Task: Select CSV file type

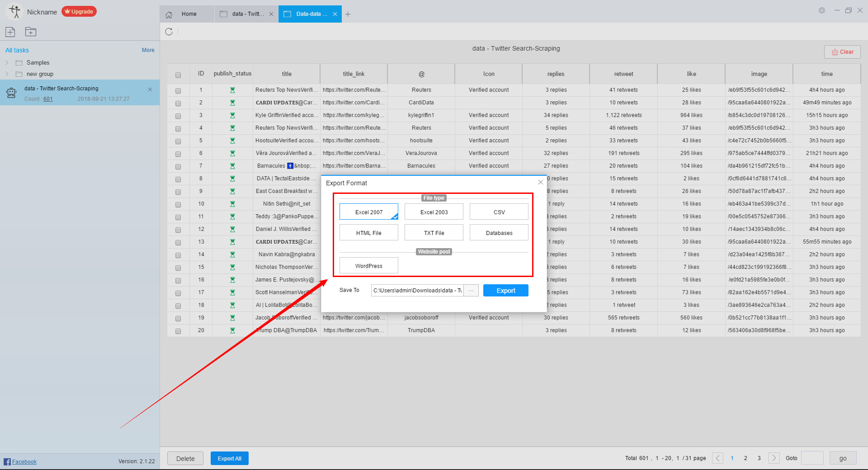Action: tap(499, 211)
